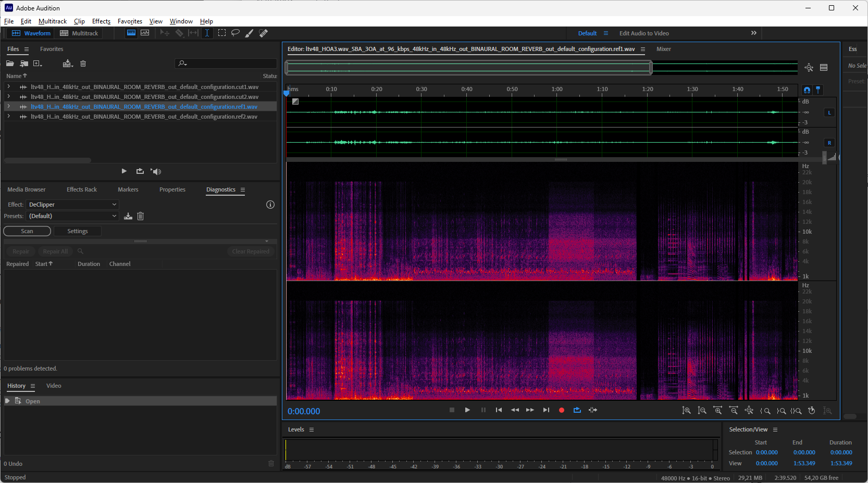Open the Diagnostics Settings button
This screenshot has width=868, height=483.
78,231
